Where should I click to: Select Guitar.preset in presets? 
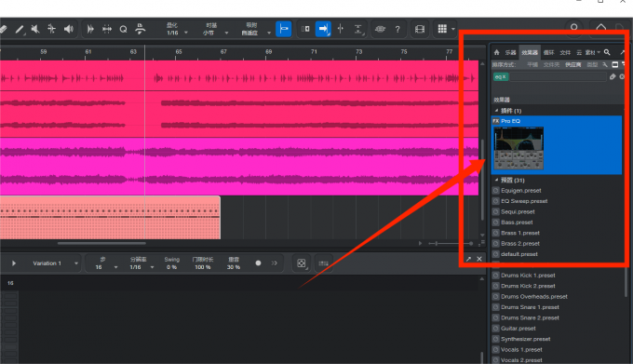(519, 329)
